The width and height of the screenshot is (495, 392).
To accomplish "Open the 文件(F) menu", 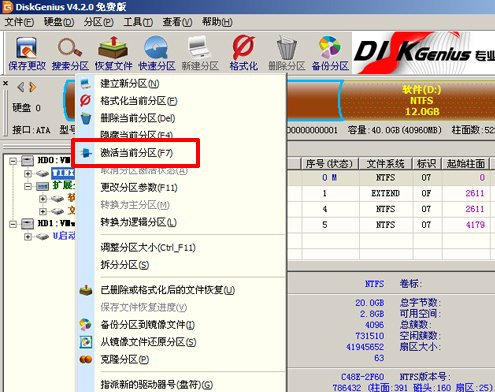I will [19, 22].
